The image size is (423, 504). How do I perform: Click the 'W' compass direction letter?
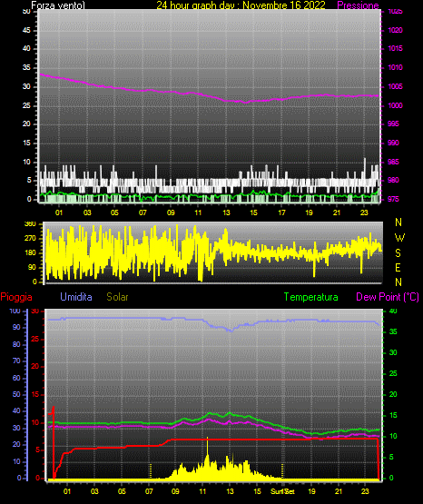[x=399, y=238]
